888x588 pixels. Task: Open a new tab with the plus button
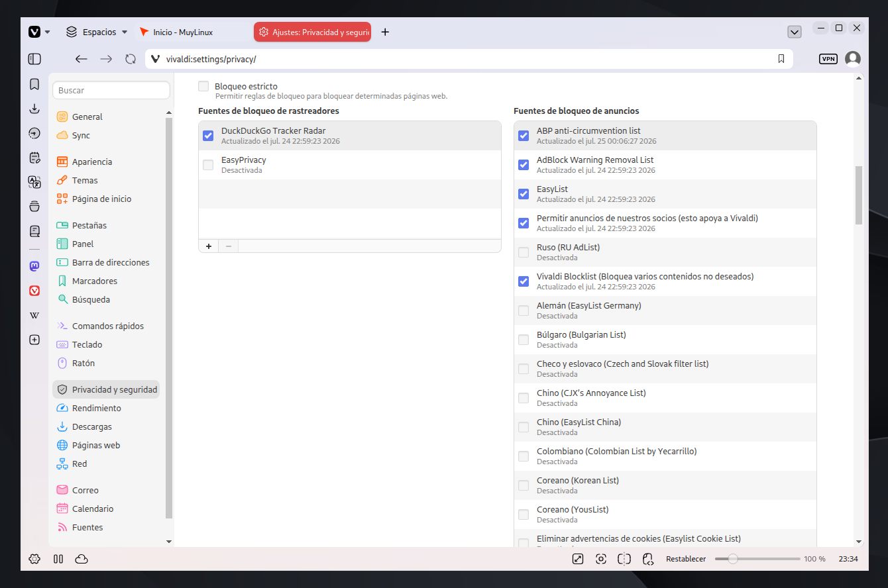click(x=386, y=32)
